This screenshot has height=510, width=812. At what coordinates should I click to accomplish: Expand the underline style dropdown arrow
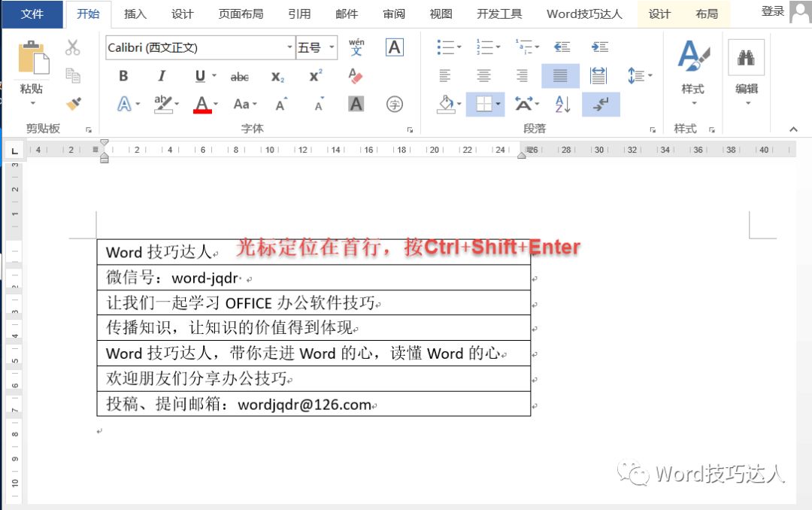(214, 76)
